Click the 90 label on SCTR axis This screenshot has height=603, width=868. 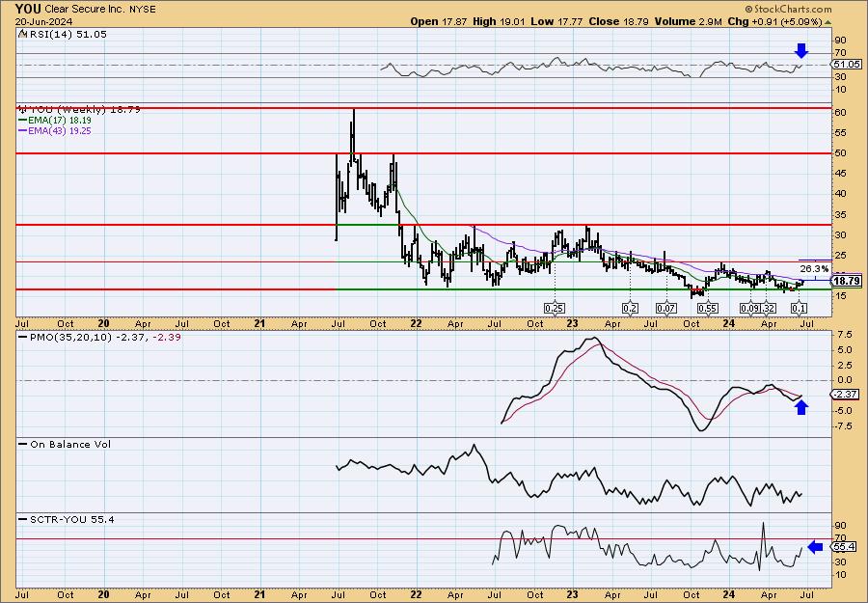pyautogui.click(x=840, y=526)
